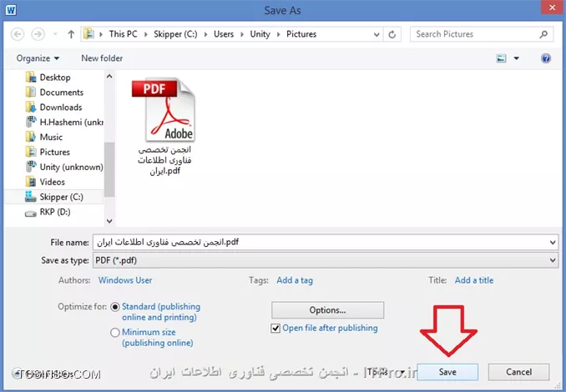Click the Cancel button
566x392 pixels.
[x=518, y=372]
